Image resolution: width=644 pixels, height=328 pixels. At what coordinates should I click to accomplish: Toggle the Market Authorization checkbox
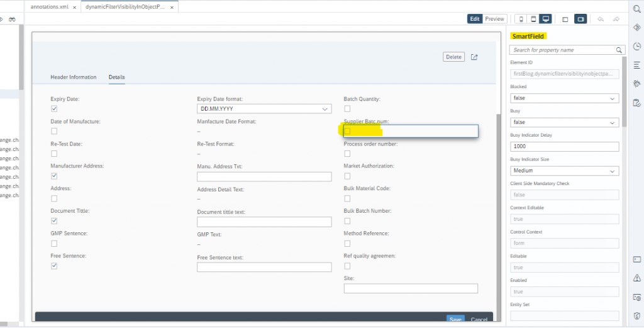click(347, 176)
